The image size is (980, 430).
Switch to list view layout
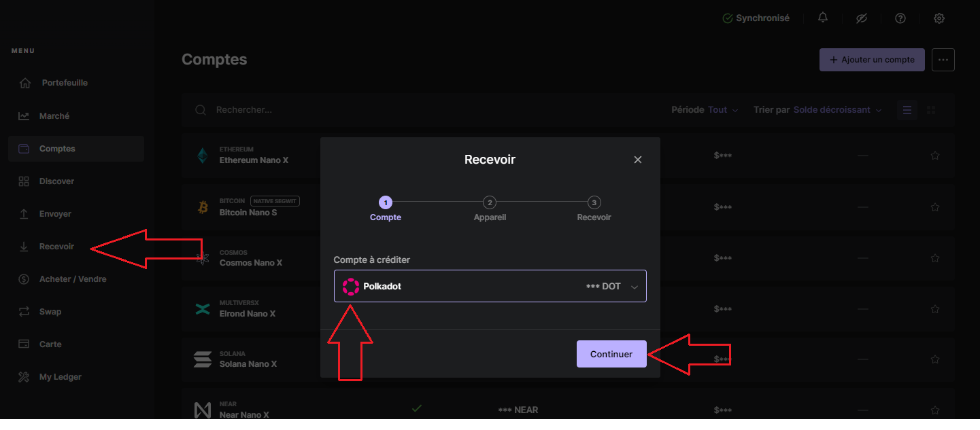tap(907, 110)
